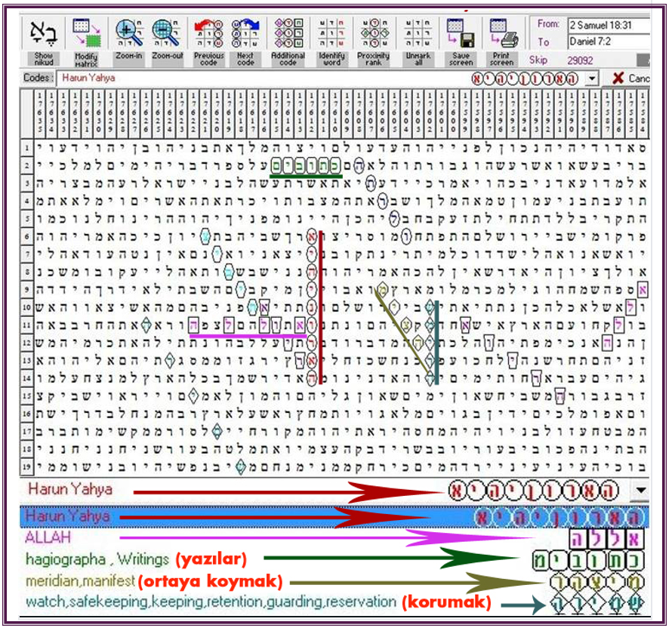Screen dimensions: 672x628
Task: Open the Proximity rank tool
Action: (374, 33)
